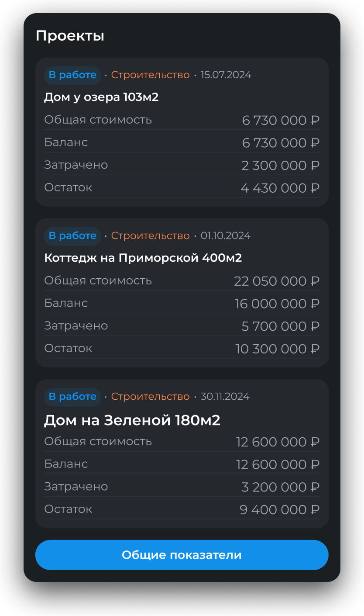Click the Проекты heading
The height and width of the screenshot is (616, 364).
click(x=70, y=36)
